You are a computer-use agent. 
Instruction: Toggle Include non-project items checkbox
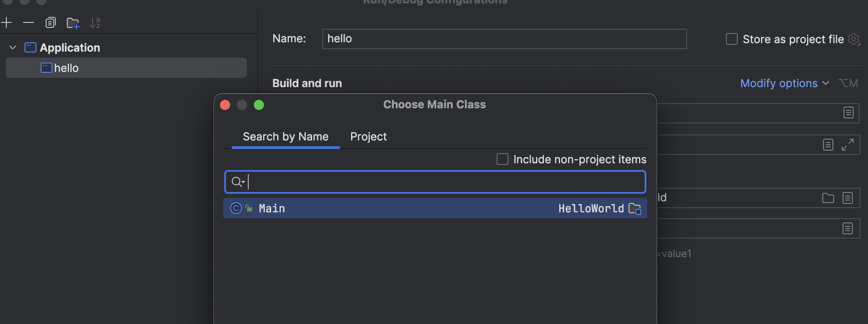[502, 159]
